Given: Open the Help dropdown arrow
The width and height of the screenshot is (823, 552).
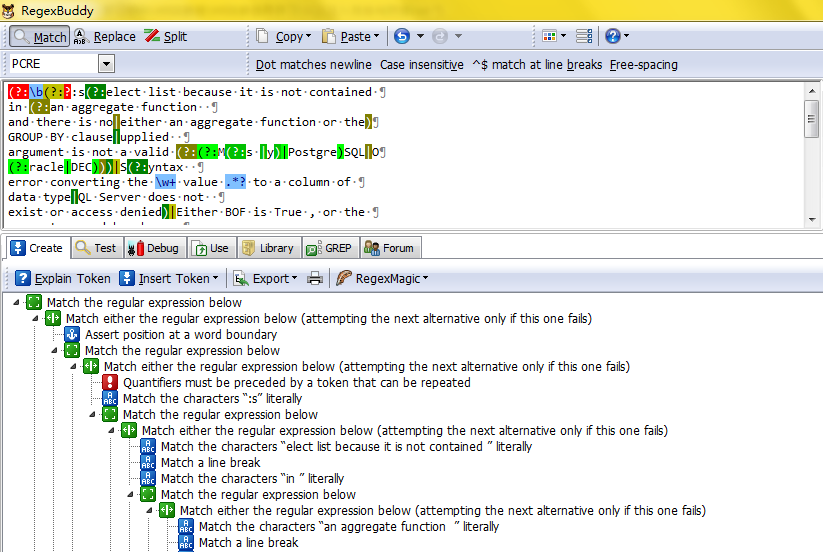Looking at the screenshot, I should point(626,36).
